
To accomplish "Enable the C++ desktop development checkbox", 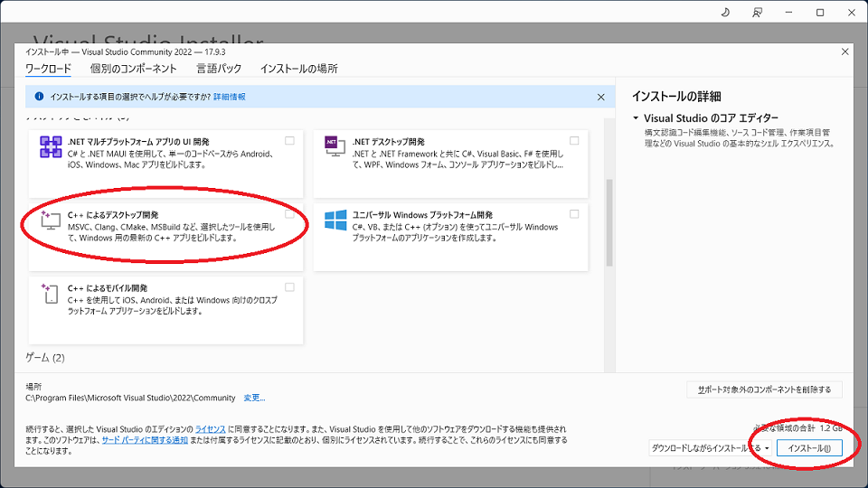I will click(289, 213).
